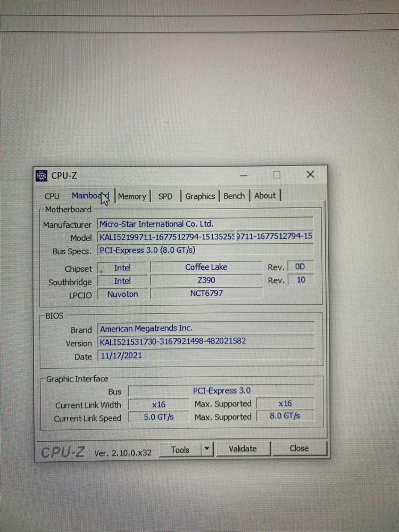This screenshot has width=399, height=532.
Task: Expand the Tools dropdown arrow
Action: coord(206,449)
